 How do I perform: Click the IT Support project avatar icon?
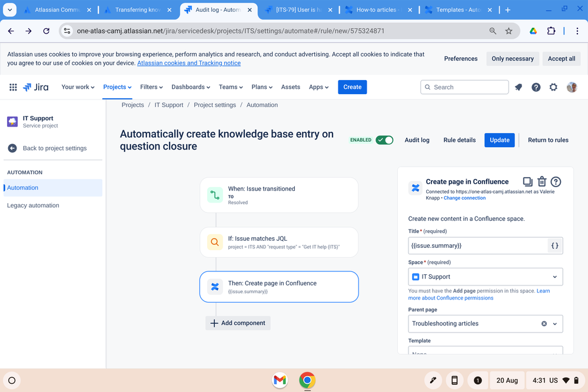(x=12, y=121)
